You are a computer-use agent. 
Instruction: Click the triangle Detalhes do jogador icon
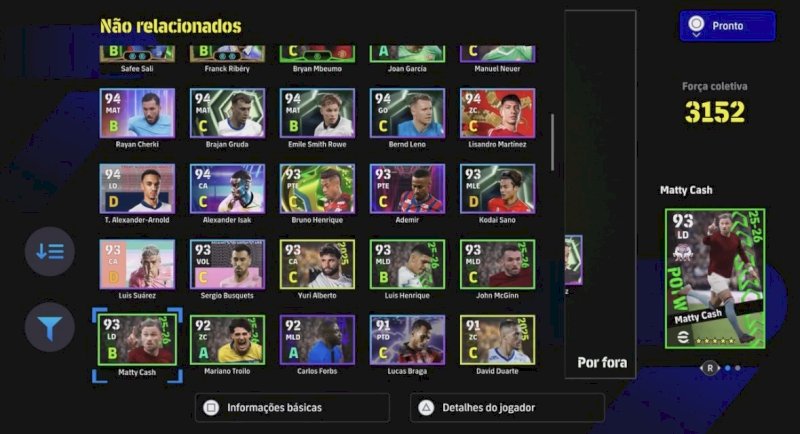(x=426, y=407)
